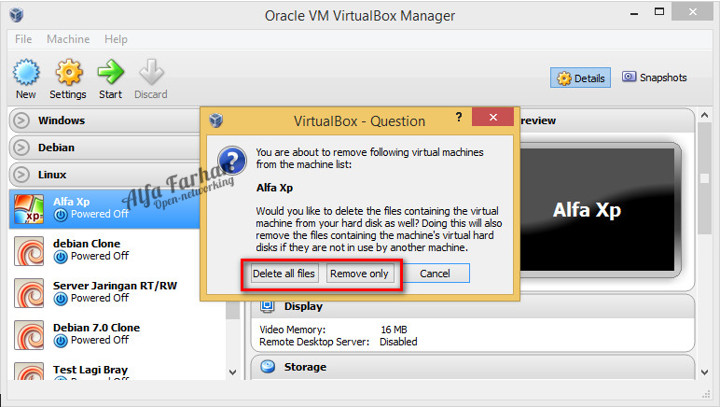This screenshot has height=407, width=720.
Task: Expand the Windows group
Action: pos(21,120)
